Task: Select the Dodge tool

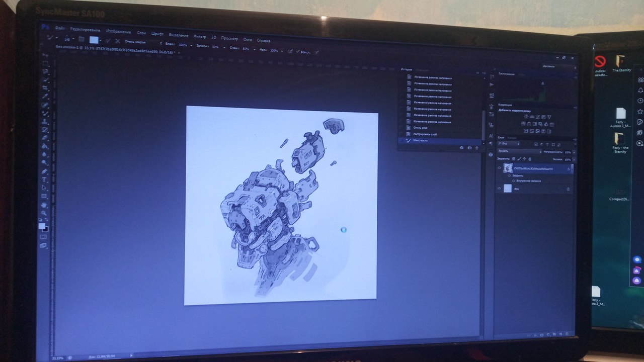Action: coord(45,162)
